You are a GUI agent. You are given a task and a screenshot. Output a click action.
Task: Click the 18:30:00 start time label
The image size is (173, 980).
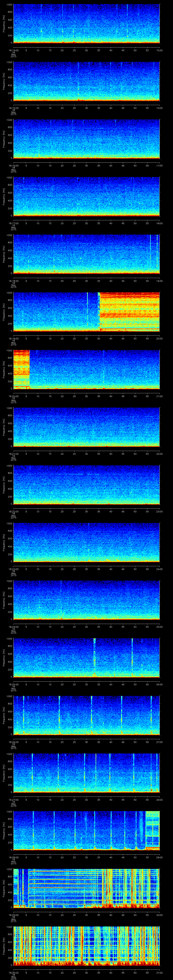point(13,972)
